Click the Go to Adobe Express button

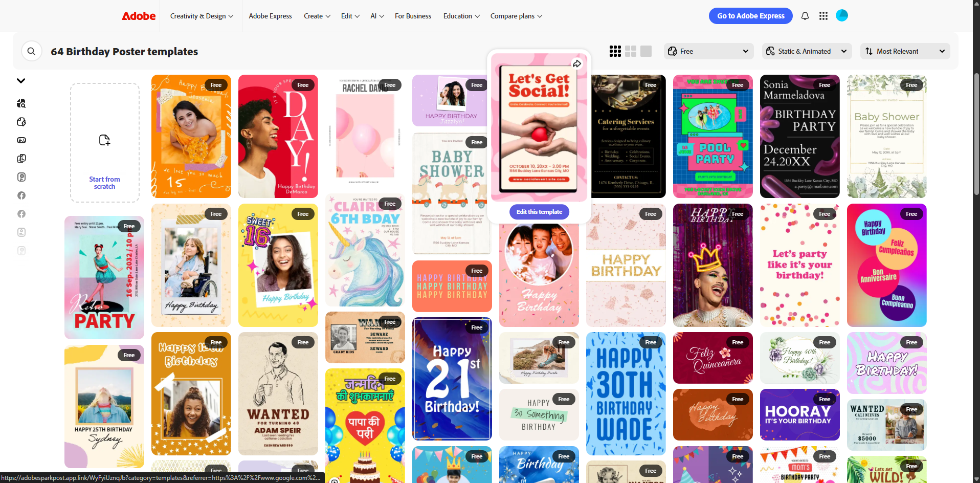pyautogui.click(x=750, y=16)
